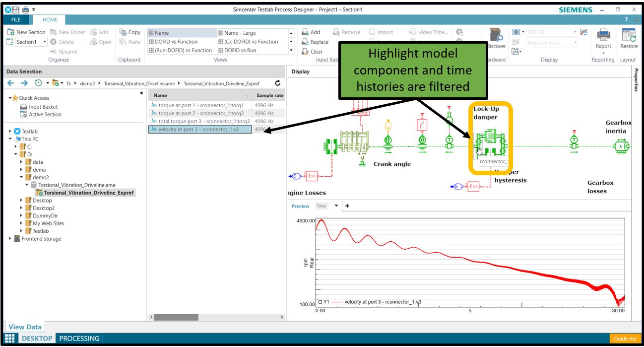Click Replace in Input Basket group
This screenshot has height=347, width=644.
point(315,42)
